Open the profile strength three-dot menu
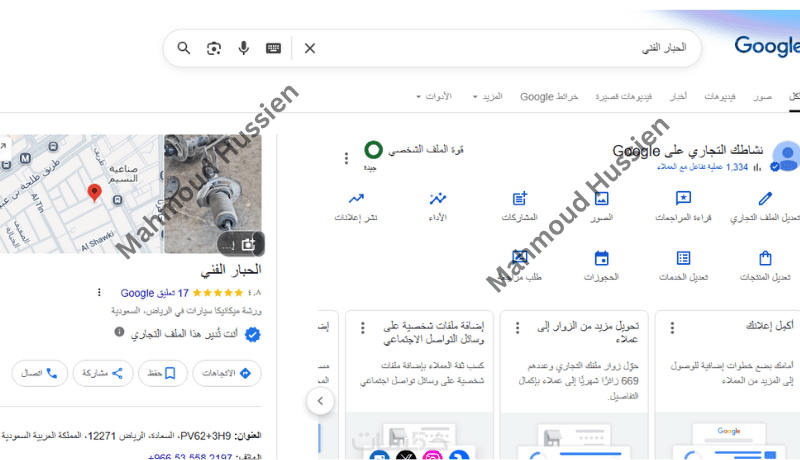This screenshot has height=460, width=800. point(346,159)
